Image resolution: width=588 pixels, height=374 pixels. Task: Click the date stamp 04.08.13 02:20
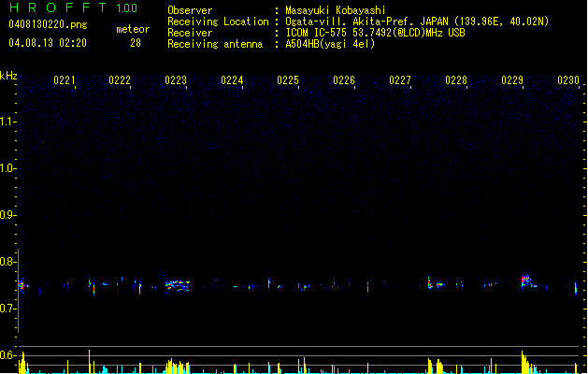point(48,43)
